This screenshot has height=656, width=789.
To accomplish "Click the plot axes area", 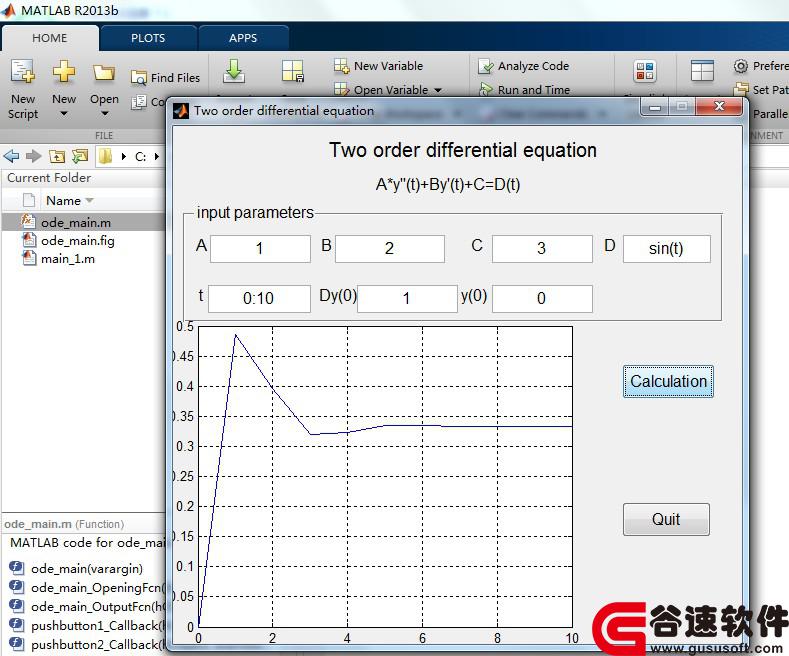I will tap(385, 477).
